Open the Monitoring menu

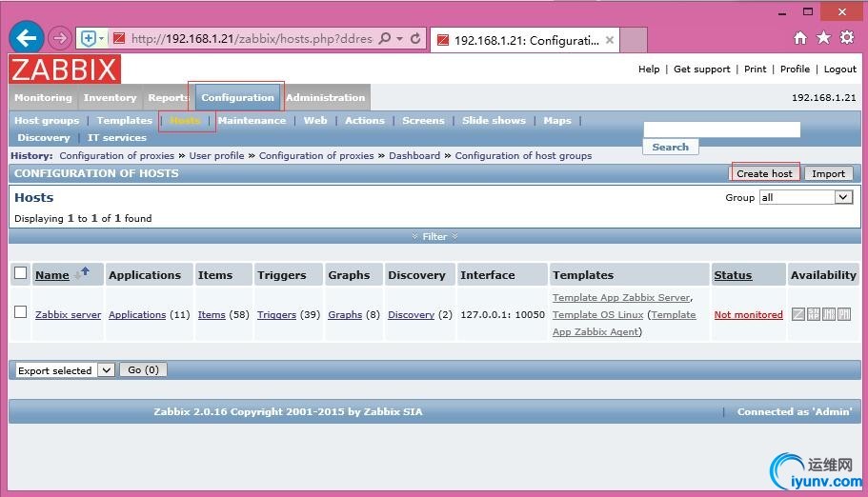43,97
